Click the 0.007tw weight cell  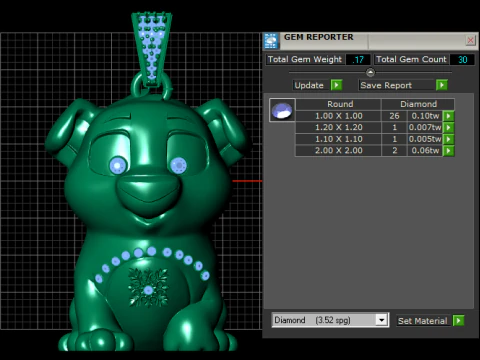(x=425, y=127)
